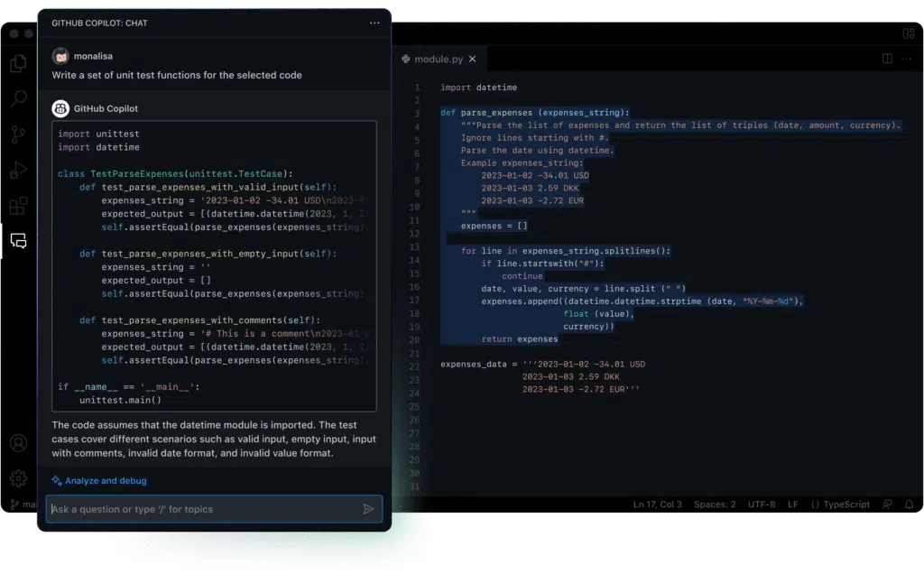Click 'unittest.main()' line in chat code
The width and height of the screenshot is (924, 574).
coord(120,400)
